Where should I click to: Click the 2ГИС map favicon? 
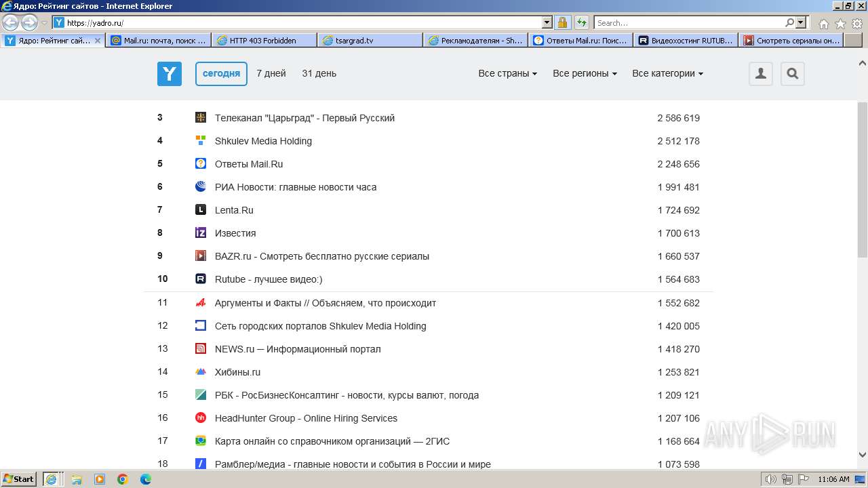pyautogui.click(x=201, y=441)
